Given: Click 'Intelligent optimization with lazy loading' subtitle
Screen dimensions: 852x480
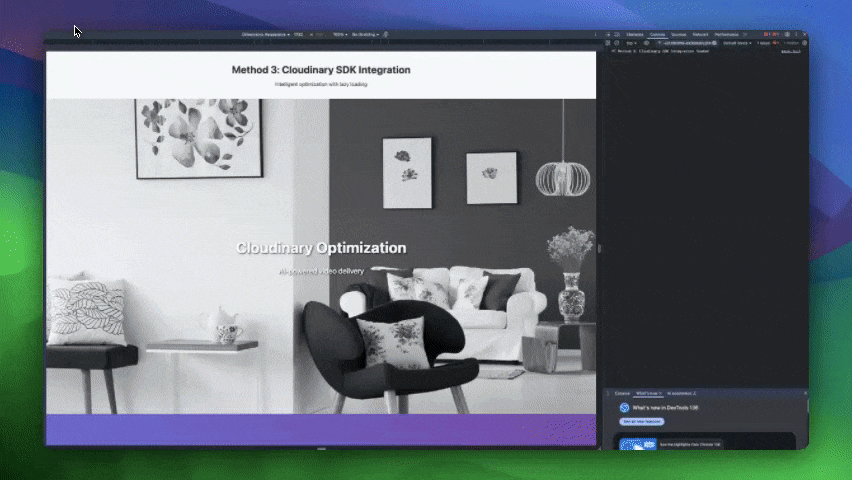Looking at the screenshot, I should click(321, 84).
